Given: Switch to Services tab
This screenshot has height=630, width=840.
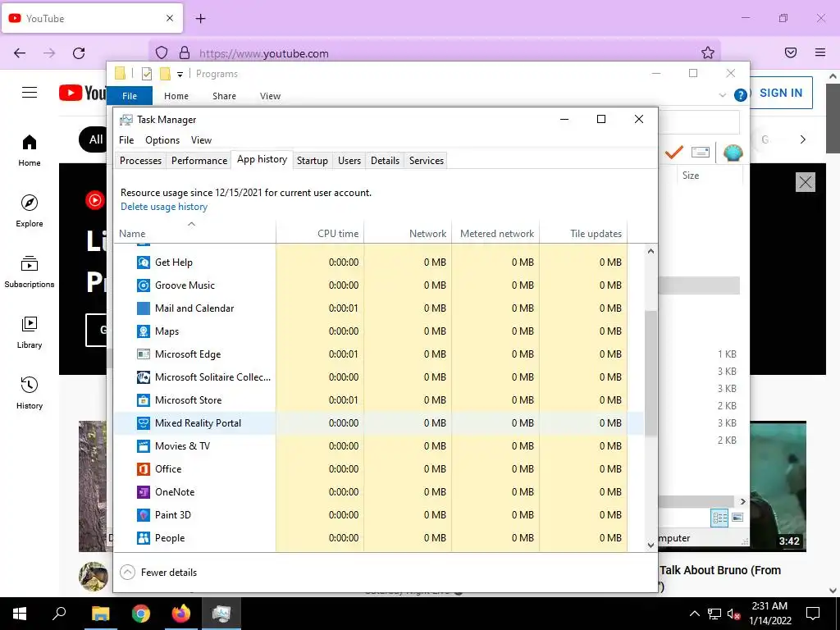Looking at the screenshot, I should [x=427, y=161].
